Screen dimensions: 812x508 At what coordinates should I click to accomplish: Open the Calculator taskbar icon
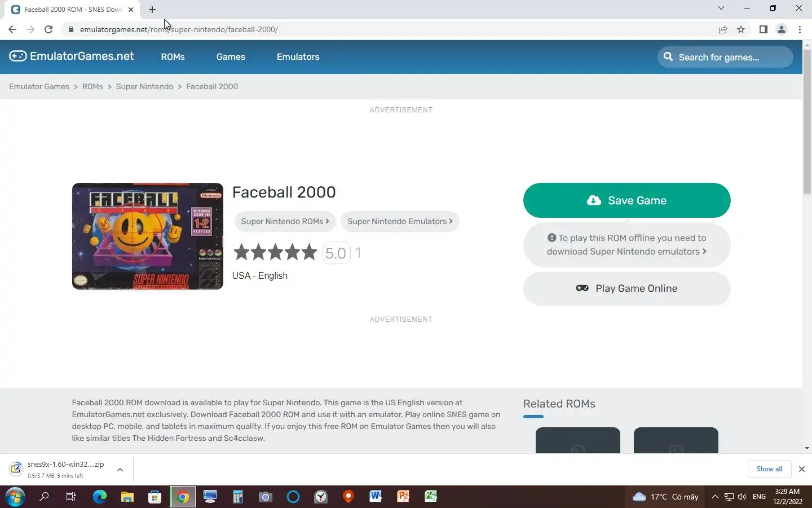tap(237, 497)
